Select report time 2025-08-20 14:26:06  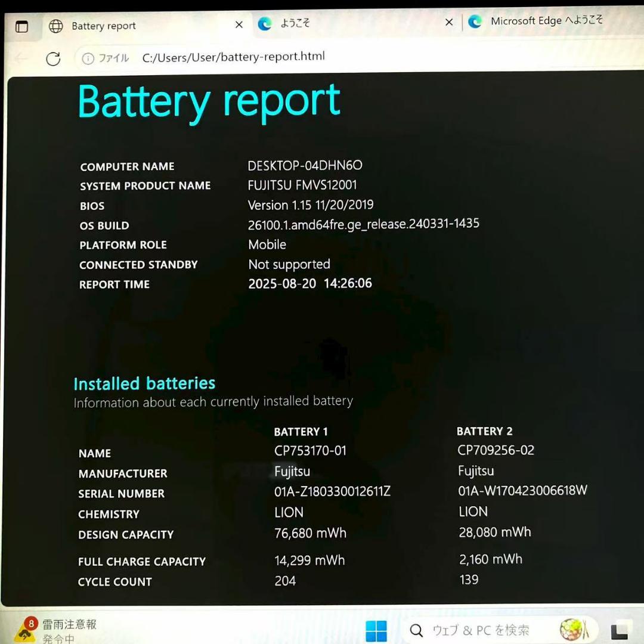click(310, 283)
